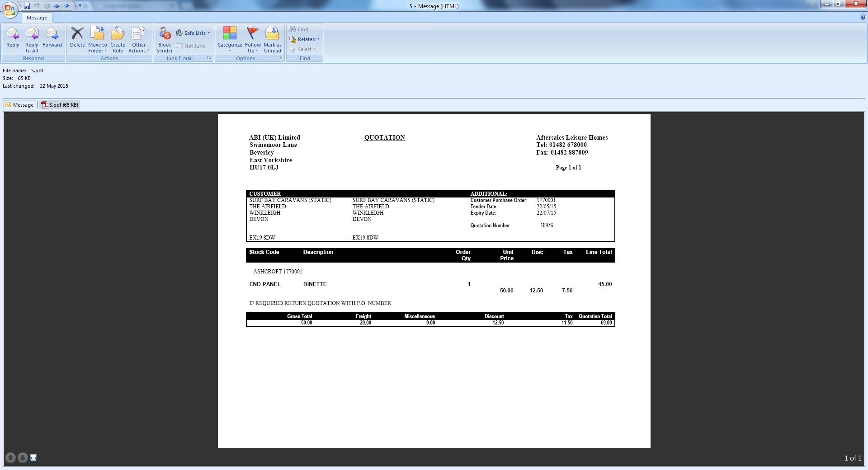Open the Categorize color menu
The width and height of the screenshot is (868, 470).
pos(230,40)
